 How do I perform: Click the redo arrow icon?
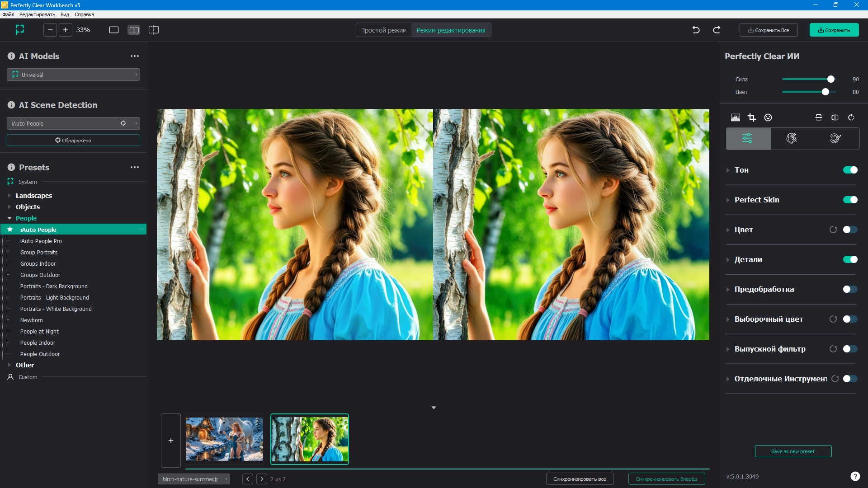tap(717, 30)
